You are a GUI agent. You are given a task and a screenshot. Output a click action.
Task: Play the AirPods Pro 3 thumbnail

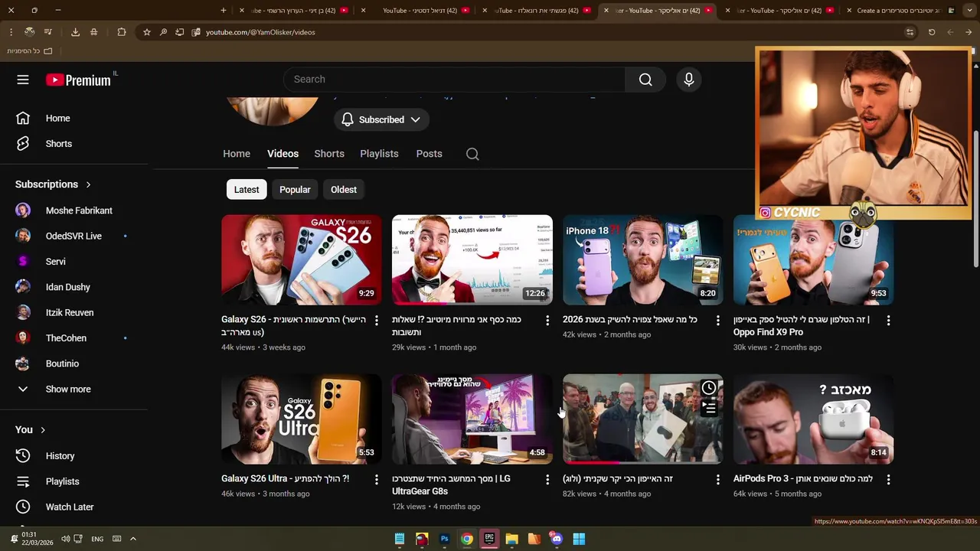point(813,419)
